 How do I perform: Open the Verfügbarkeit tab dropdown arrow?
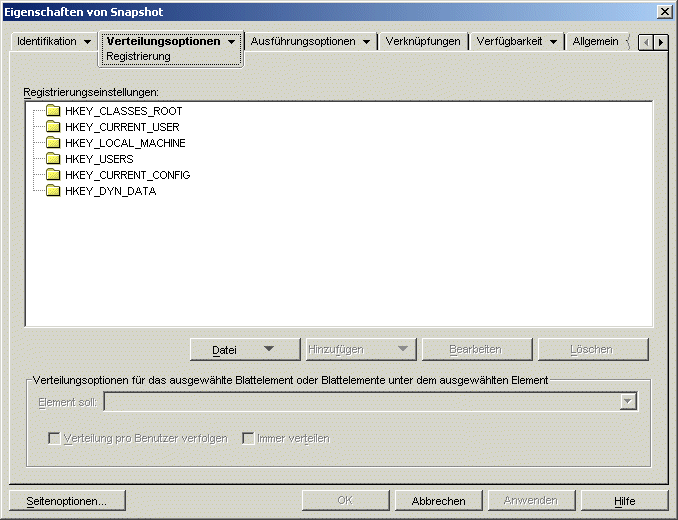(553, 42)
